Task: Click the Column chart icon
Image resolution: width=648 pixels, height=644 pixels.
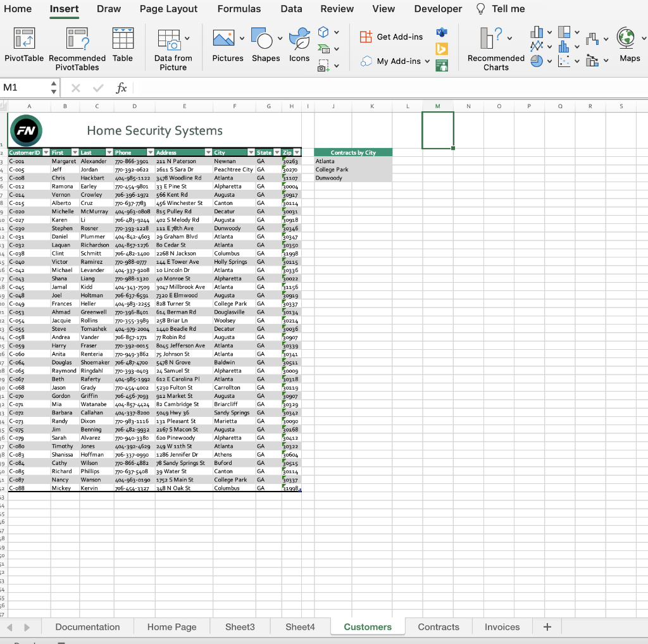Action: (537, 32)
